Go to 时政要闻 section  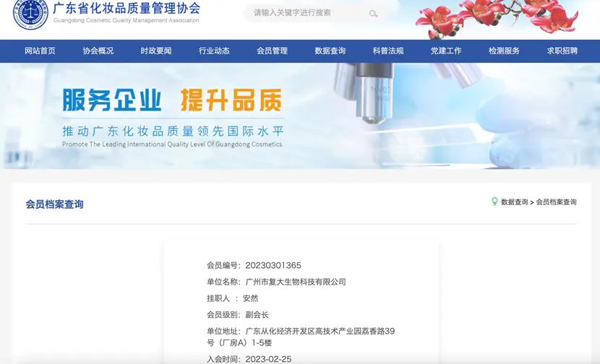click(x=156, y=51)
